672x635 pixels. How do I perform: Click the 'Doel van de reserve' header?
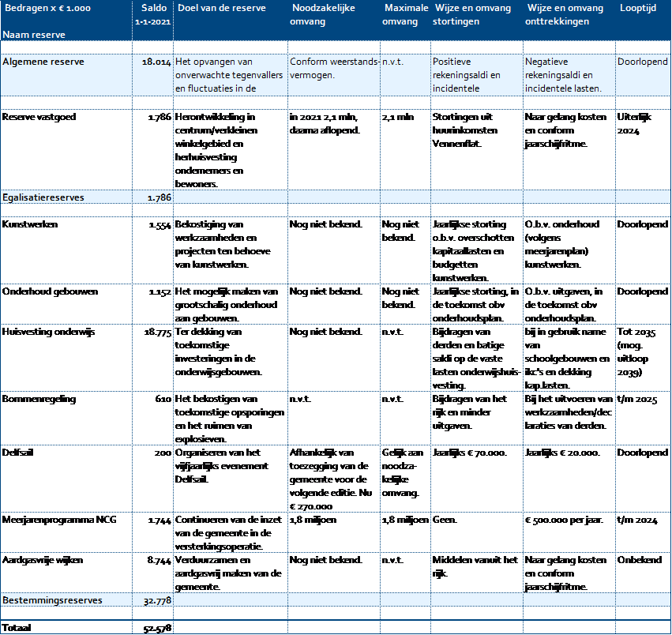tap(221, 8)
